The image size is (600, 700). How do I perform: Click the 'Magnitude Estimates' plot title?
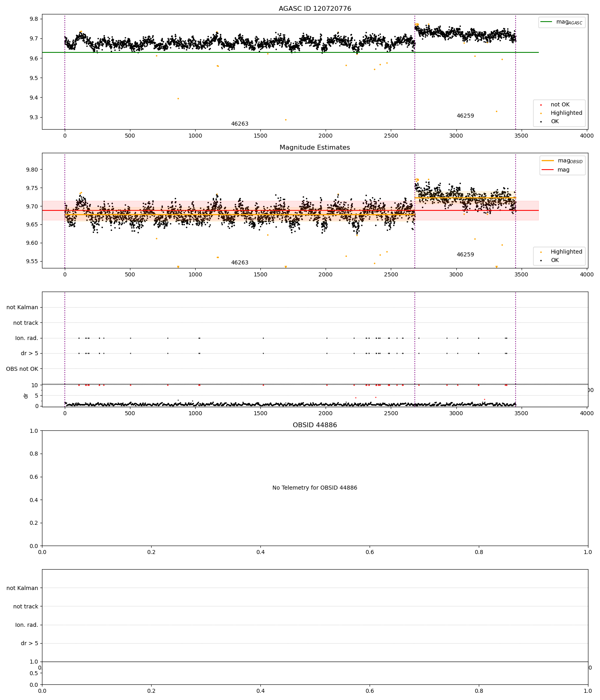tap(315, 147)
